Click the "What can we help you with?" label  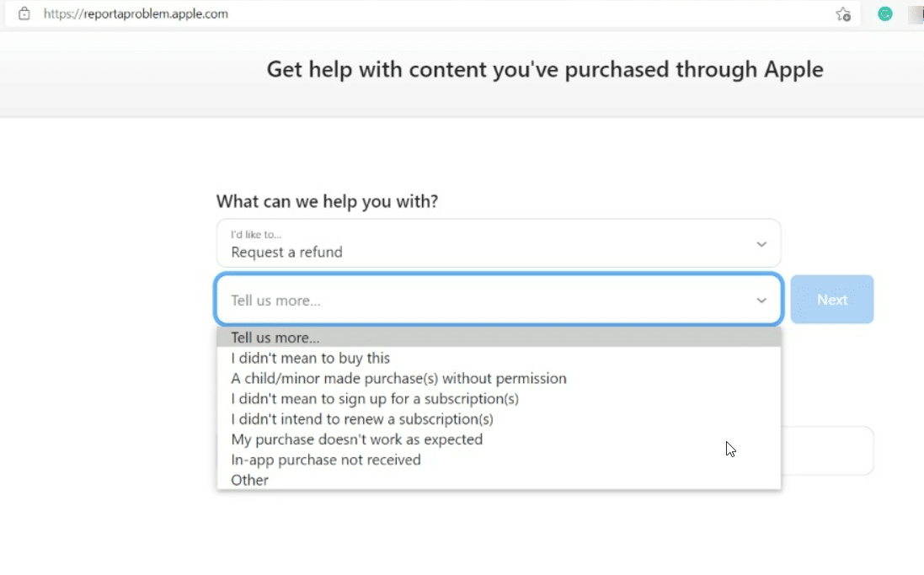327,201
